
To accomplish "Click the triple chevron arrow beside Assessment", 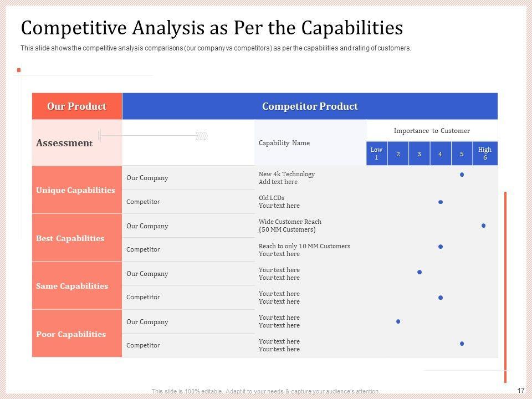I will 202,136.
